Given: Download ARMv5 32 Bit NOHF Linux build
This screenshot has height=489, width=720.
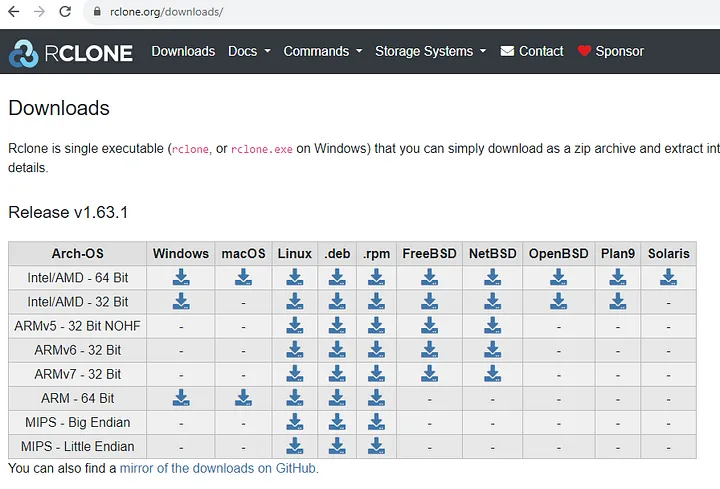Looking at the screenshot, I should pyautogui.click(x=295, y=326).
